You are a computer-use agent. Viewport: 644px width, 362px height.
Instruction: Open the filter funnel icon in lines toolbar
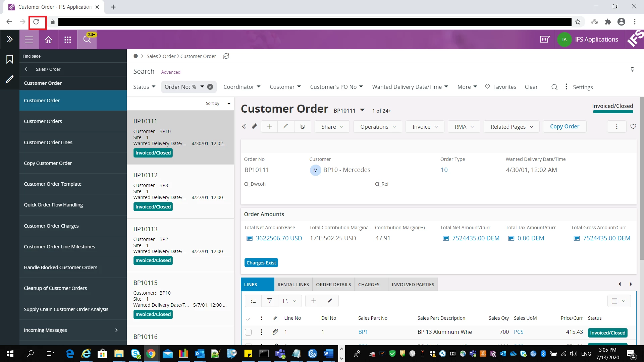tap(269, 301)
